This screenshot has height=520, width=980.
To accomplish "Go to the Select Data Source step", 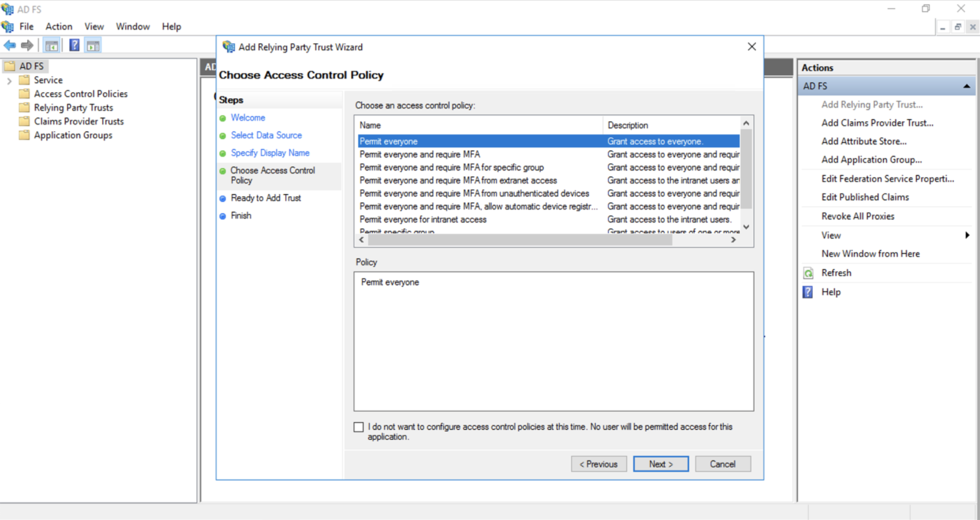I will (267, 135).
